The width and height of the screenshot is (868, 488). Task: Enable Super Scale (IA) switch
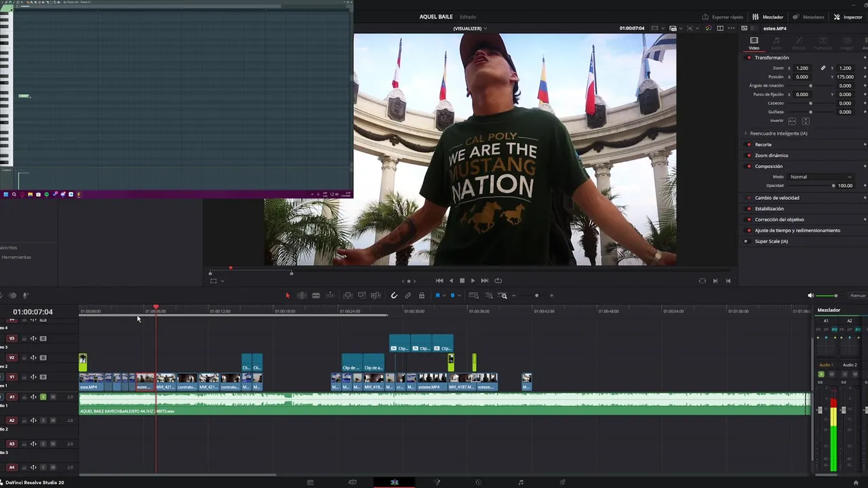(x=747, y=241)
